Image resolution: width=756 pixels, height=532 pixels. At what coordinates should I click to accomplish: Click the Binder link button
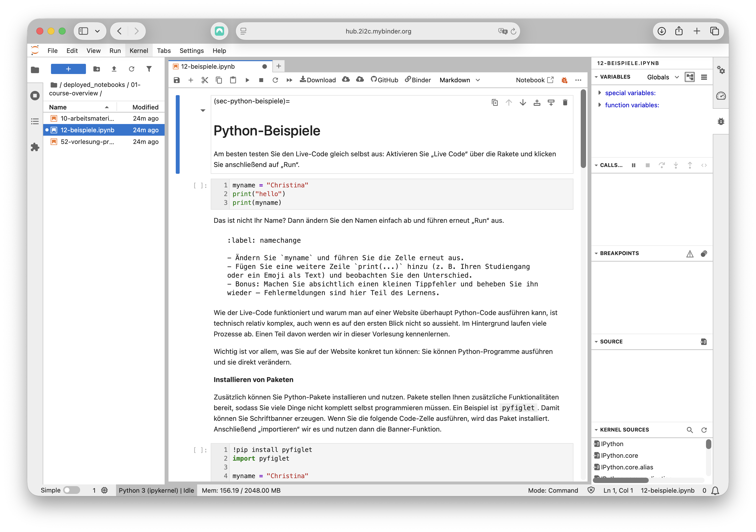click(418, 80)
